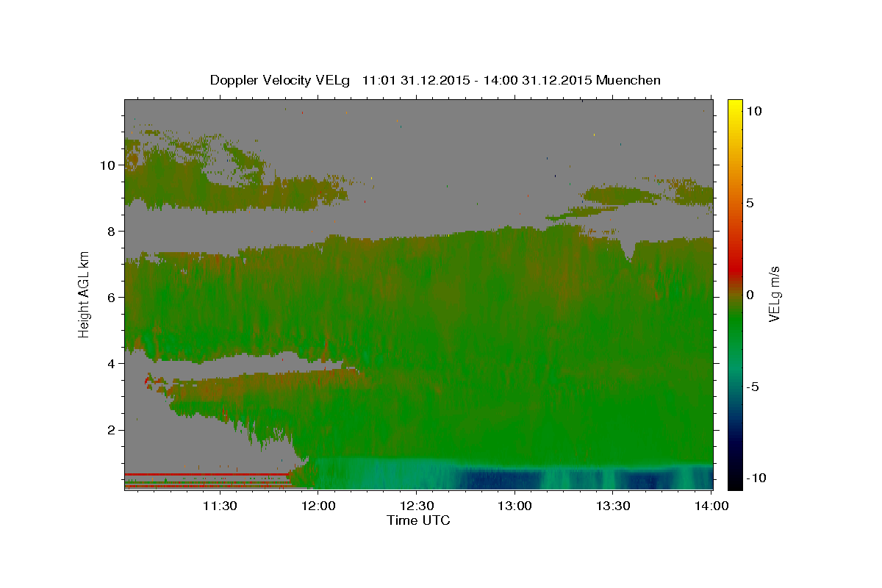Viewport: 882px width, 588px height.
Task: Click the 13:30 time tick label
Action: pyautogui.click(x=613, y=506)
